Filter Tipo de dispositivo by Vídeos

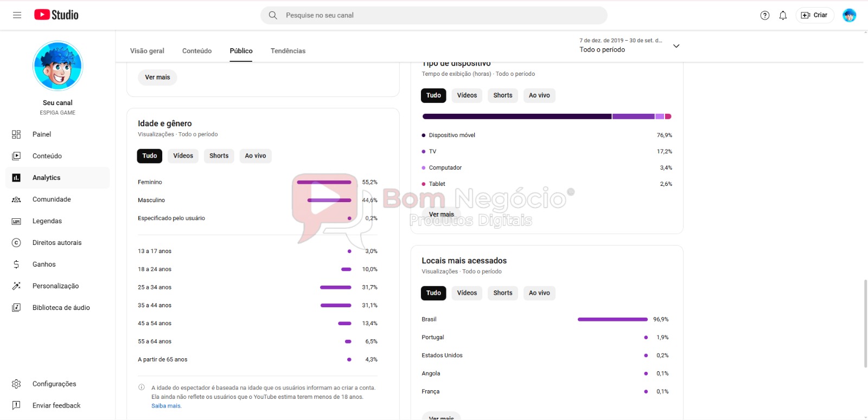tap(467, 95)
